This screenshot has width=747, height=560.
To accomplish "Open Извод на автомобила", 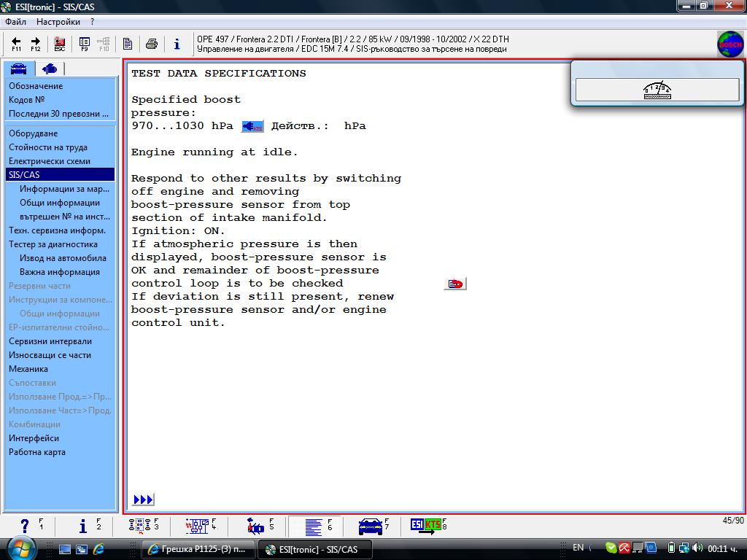I will click(63, 258).
